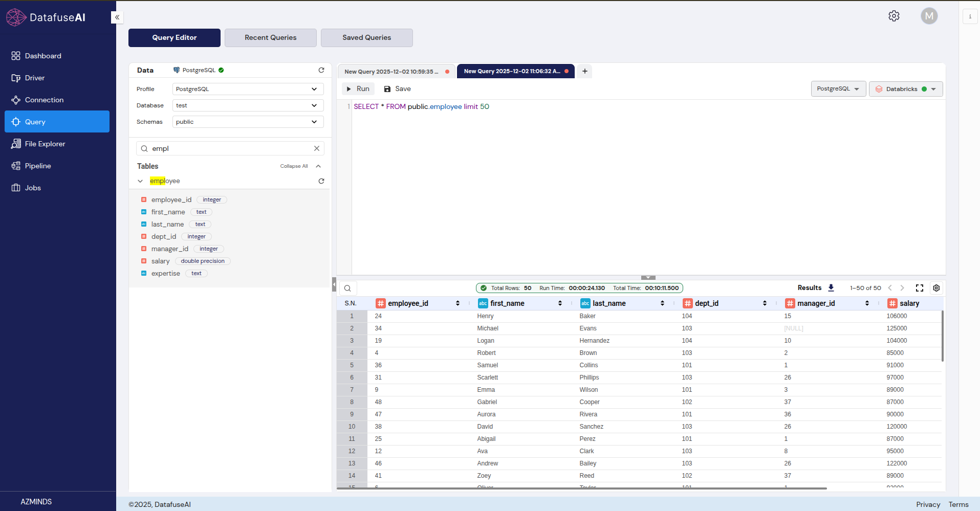Toggle sort on the first_name column
Screen dimensions: 980x511
point(559,303)
